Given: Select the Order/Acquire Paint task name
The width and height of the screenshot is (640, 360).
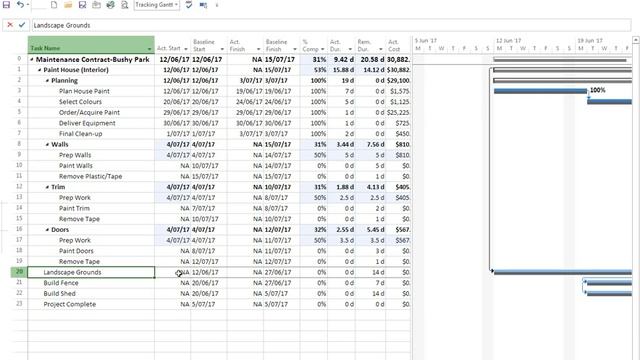Looking at the screenshot, I should pos(89,112).
